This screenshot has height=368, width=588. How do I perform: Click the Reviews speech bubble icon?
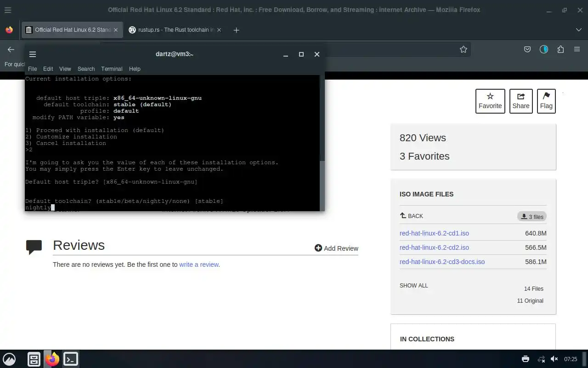[x=34, y=247]
